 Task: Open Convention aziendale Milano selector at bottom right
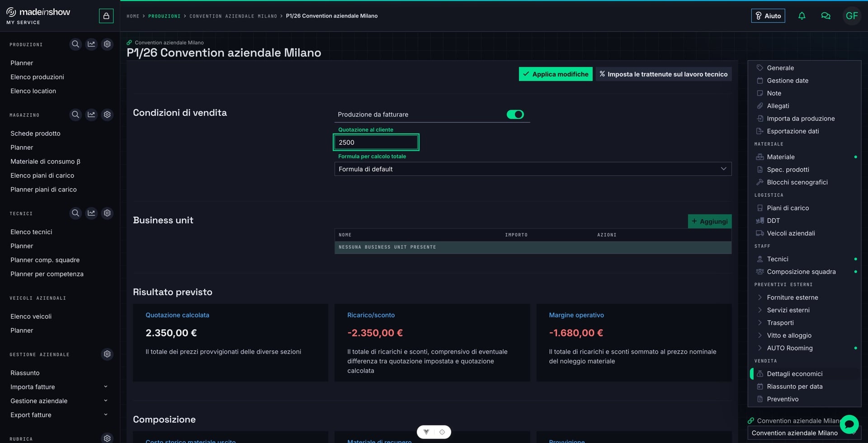pos(804,433)
